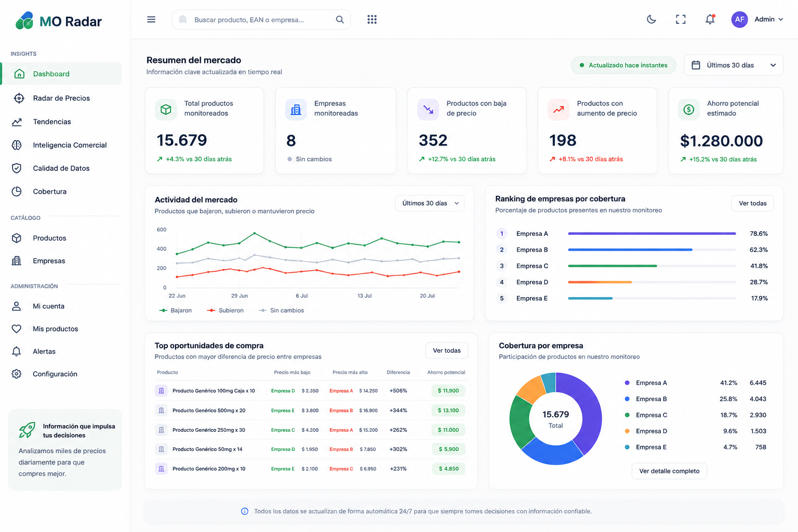Collapse sidebar with the hamburger menu icon
The height and width of the screenshot is (532, 798).
point(151,19)
